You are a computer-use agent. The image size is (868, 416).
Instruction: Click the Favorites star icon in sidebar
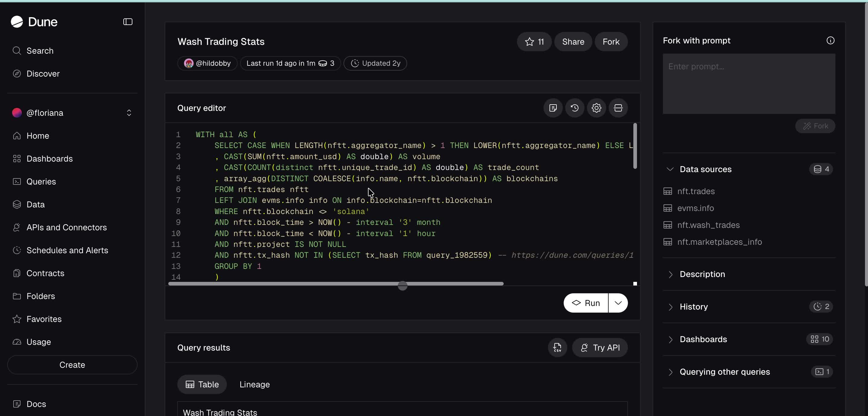tap(17, 319)
